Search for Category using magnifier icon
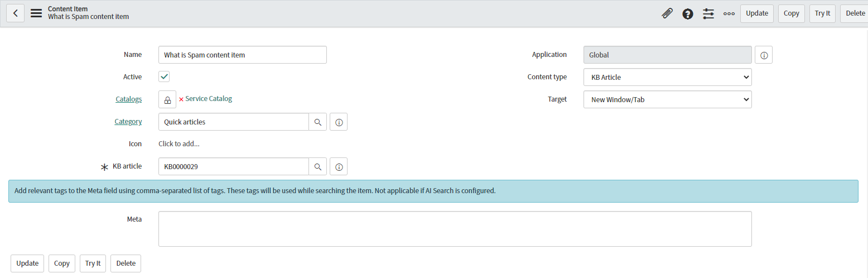 (317, 122)
